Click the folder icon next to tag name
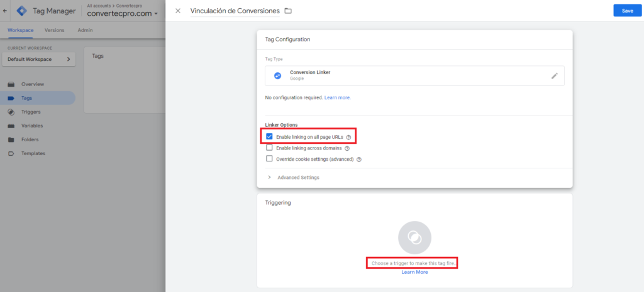 click(x=288, y=11)
